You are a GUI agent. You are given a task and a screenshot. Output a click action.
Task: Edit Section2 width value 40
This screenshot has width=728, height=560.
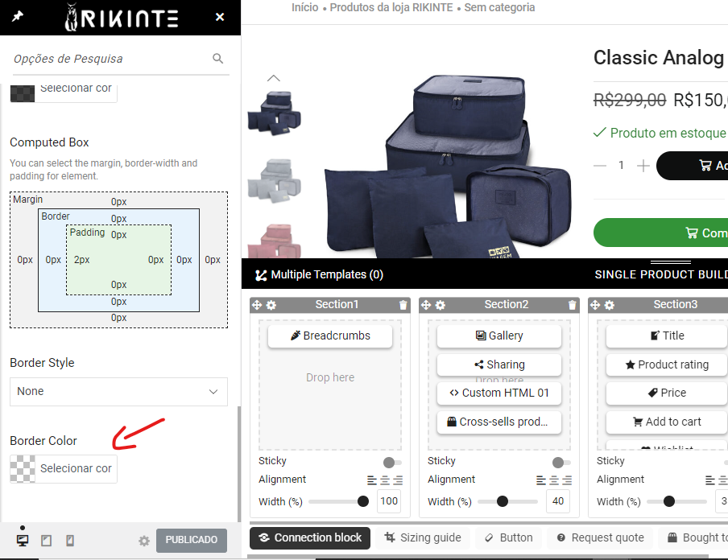point(557,501)
